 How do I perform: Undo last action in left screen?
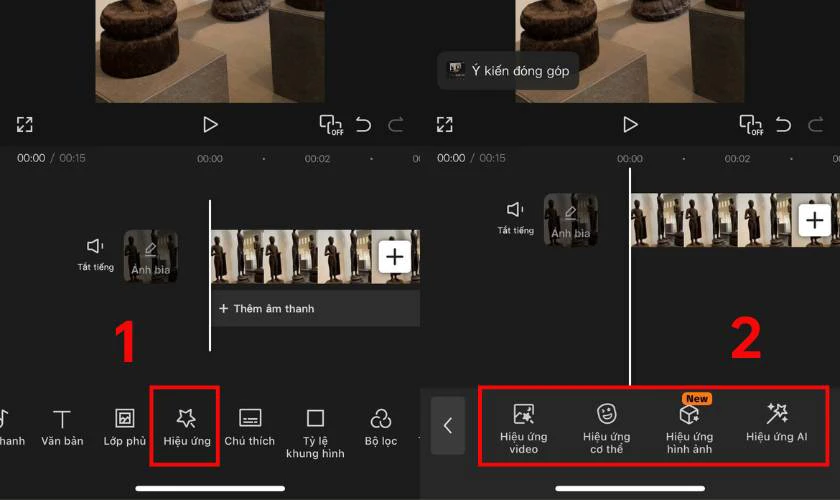[363, 125]
